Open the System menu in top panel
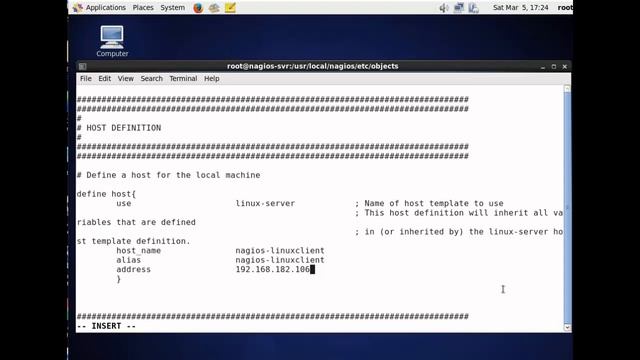Screen dimensions: 640x360 coord(172,7)
